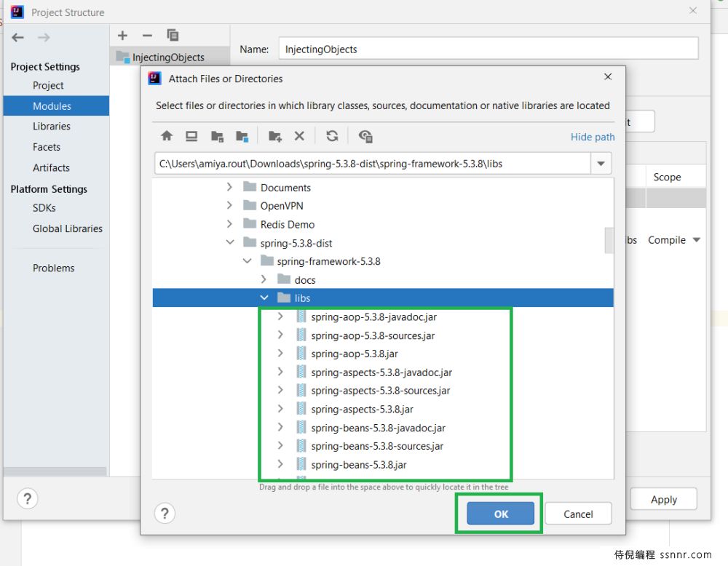The width and height of the screenshot is (728, 566).
Task: Copy the selected module
Action: [x=173, y=35]
